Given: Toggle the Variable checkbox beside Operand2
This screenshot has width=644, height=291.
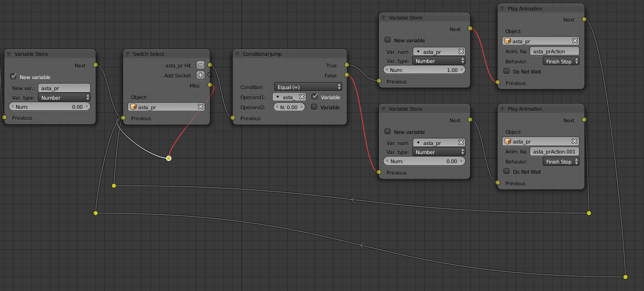Looking at the screenshot, I should (x=313, y=107).
